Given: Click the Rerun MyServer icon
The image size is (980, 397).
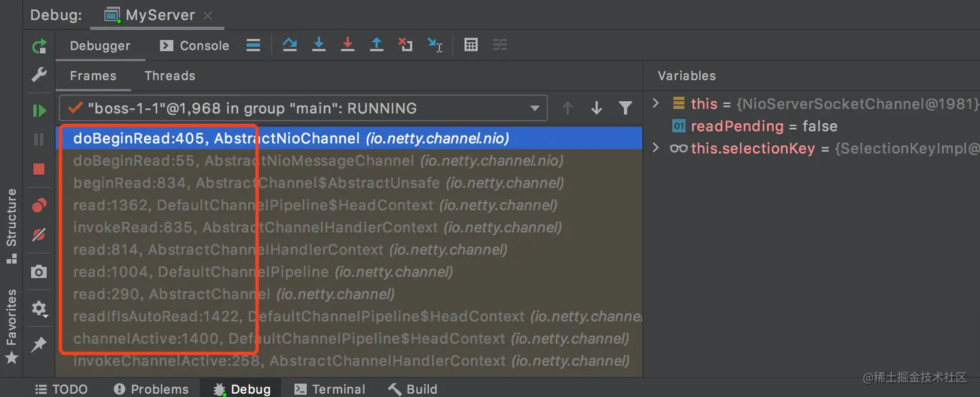Looking at the screenshot, I should pos(39,46).
